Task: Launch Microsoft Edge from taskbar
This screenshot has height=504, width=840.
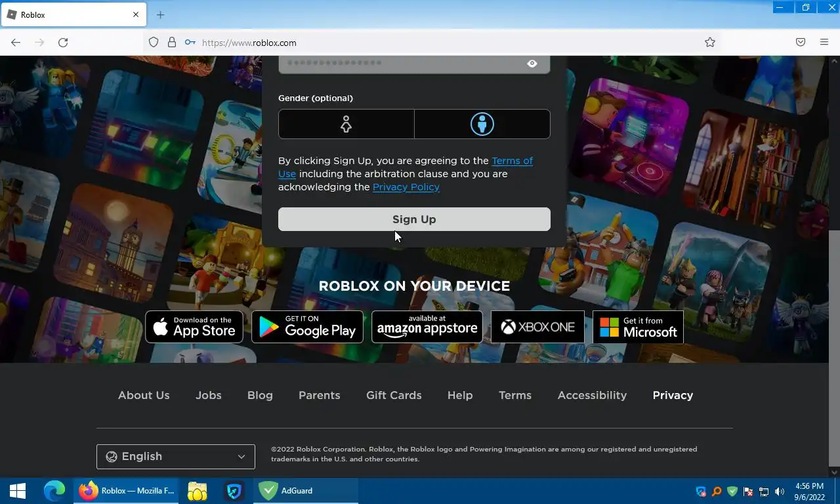Action: pyautogui.click(x=54, y=491)
